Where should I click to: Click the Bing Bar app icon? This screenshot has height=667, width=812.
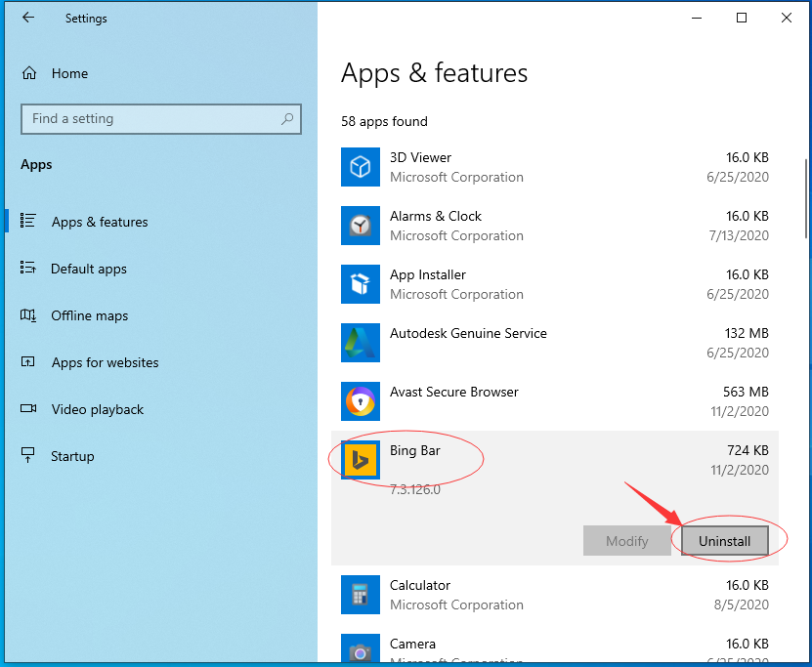pyautogui.click(x=360, y=460)
